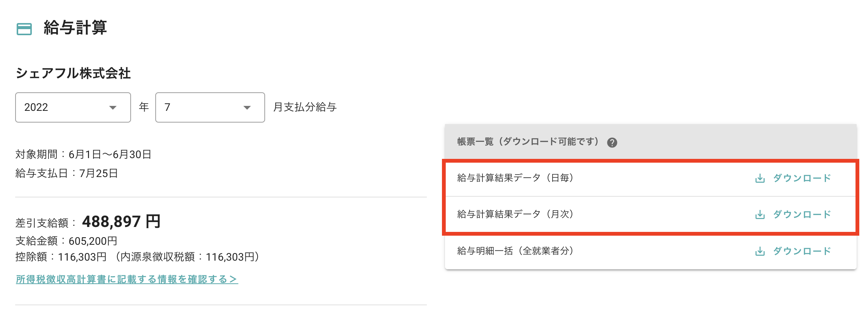This screenshot has height=317, width=868.
Task: Click the payroll card icon beside 給与計算
Action: click(24, 29)
